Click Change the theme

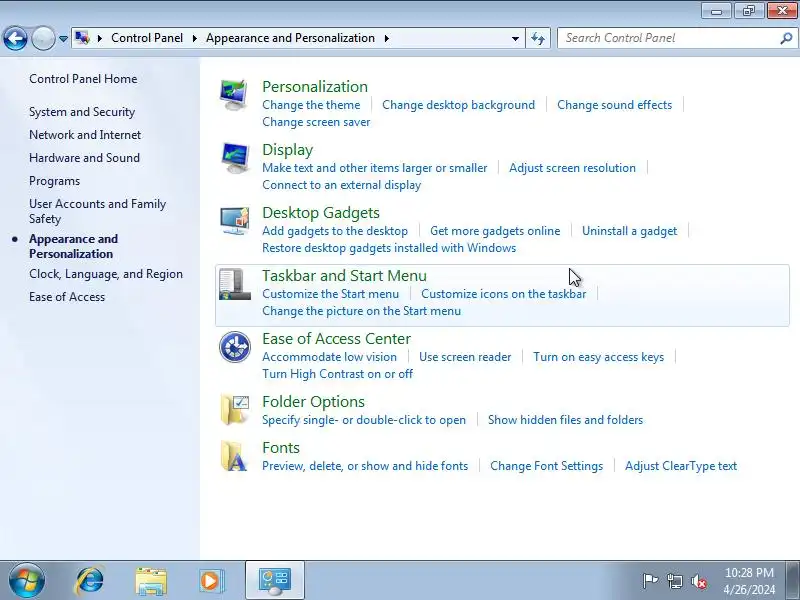coord(311,105)
